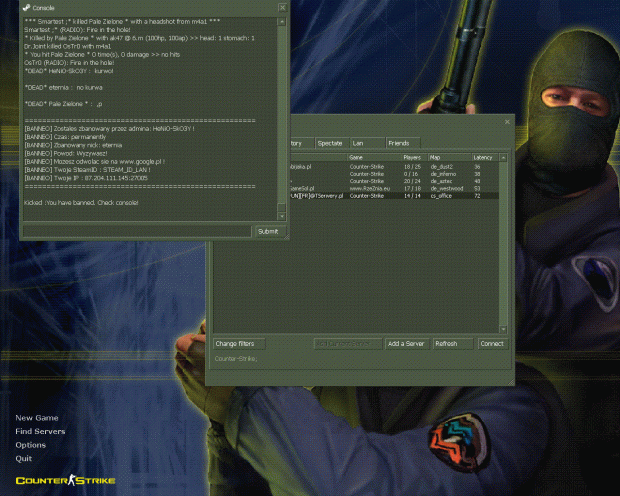Click the www.RzeZnia.eu game cell
Image resolution: width=620 pixels, height=496 pixels.
coord(370,189)
